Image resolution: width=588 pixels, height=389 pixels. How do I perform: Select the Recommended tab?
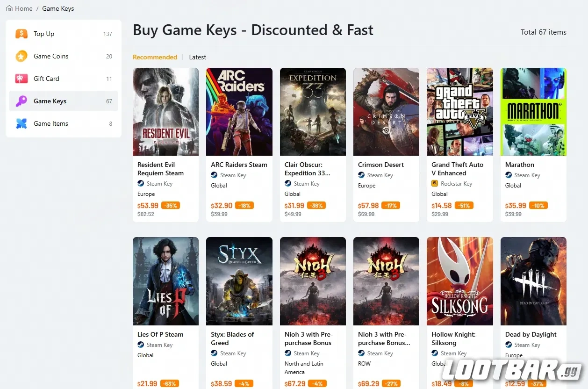coord(155,57)
